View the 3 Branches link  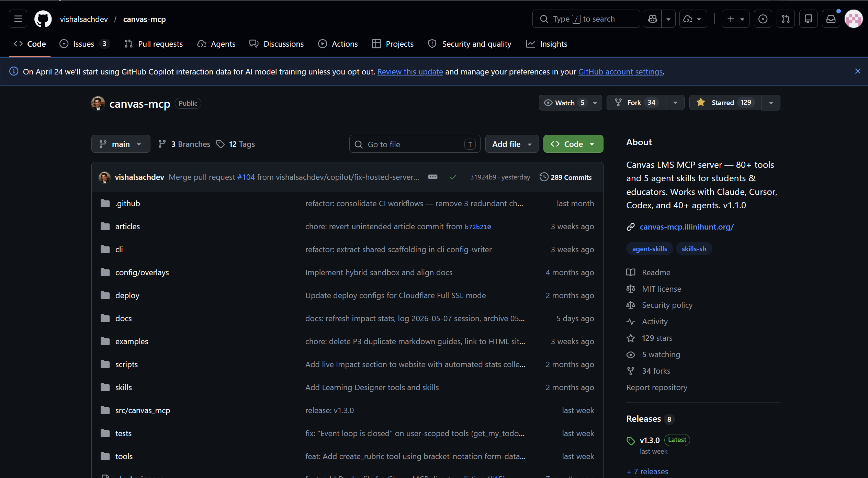[184, 144]
